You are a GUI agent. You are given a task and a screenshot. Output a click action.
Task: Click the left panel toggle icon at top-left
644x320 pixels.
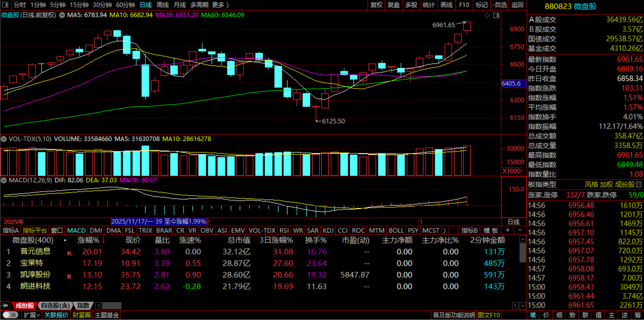pos(5,5)
